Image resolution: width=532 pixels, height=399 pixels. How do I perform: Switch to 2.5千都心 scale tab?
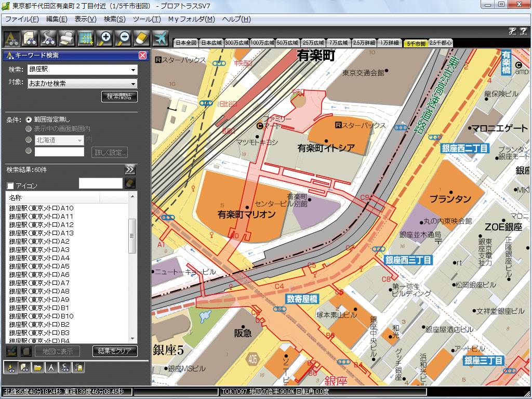pyautogui.click(x=441, y=43)
